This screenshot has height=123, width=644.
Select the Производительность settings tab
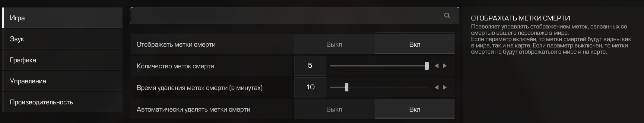[62, 102]
